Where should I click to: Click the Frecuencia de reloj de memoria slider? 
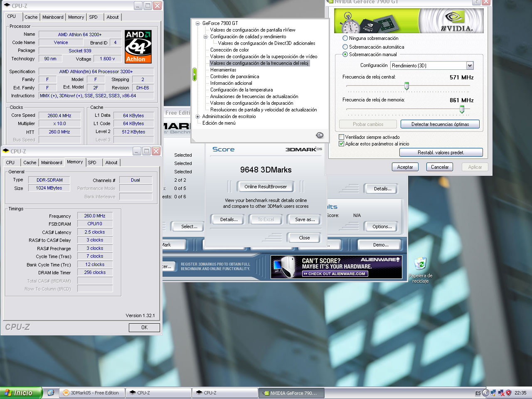(x=462, y=109)
